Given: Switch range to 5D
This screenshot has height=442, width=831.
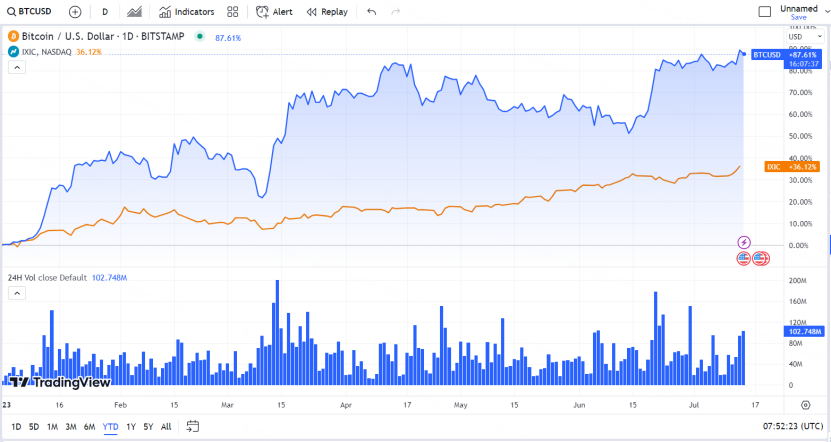Looking at the screenshot, I should pos(34,427).
